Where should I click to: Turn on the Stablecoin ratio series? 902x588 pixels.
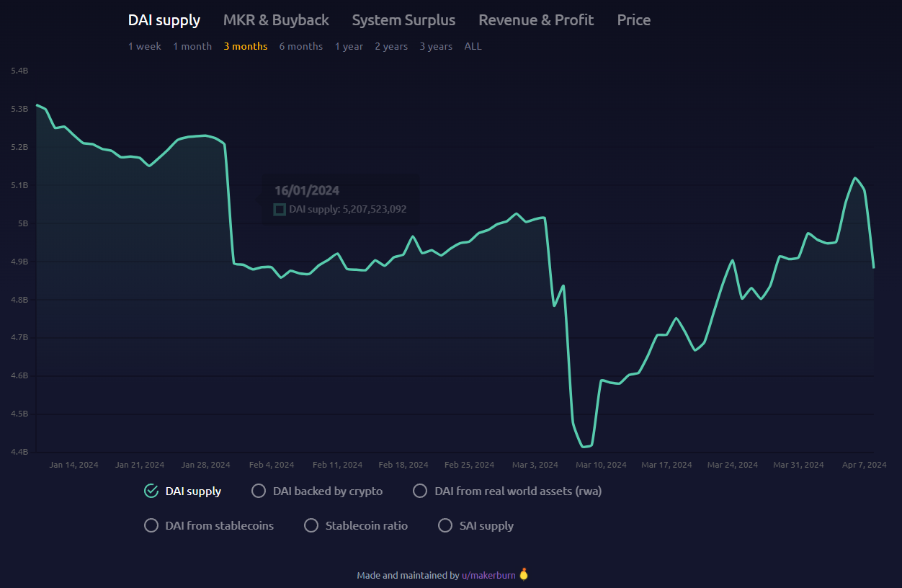pyautogui.click(x=311, y=525)
